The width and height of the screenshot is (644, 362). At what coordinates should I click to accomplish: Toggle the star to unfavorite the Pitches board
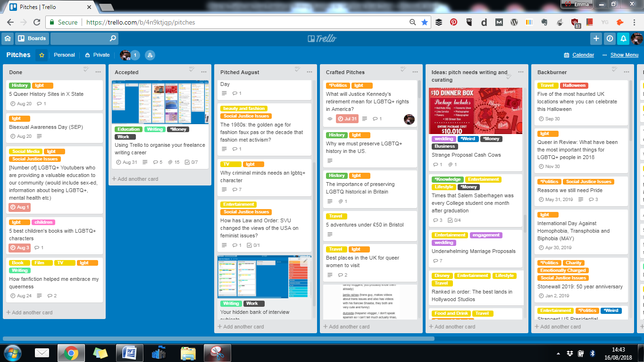[x=42, y=55]
